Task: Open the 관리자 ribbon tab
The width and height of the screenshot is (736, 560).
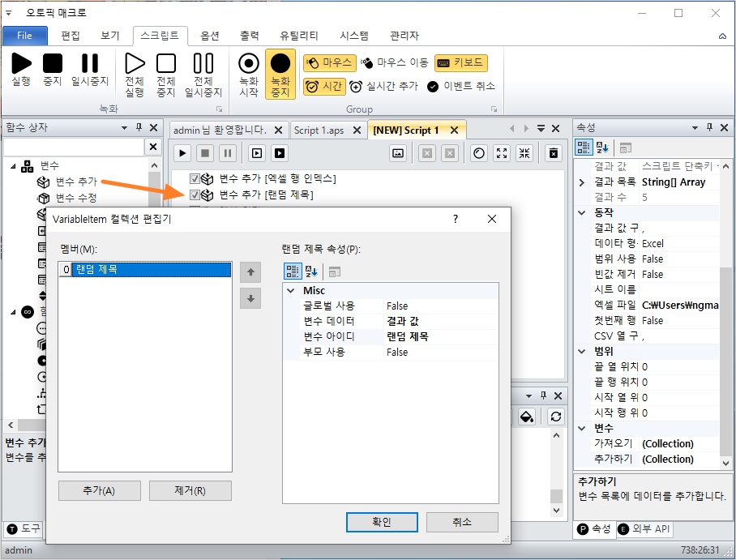Action: coord(404,36)
